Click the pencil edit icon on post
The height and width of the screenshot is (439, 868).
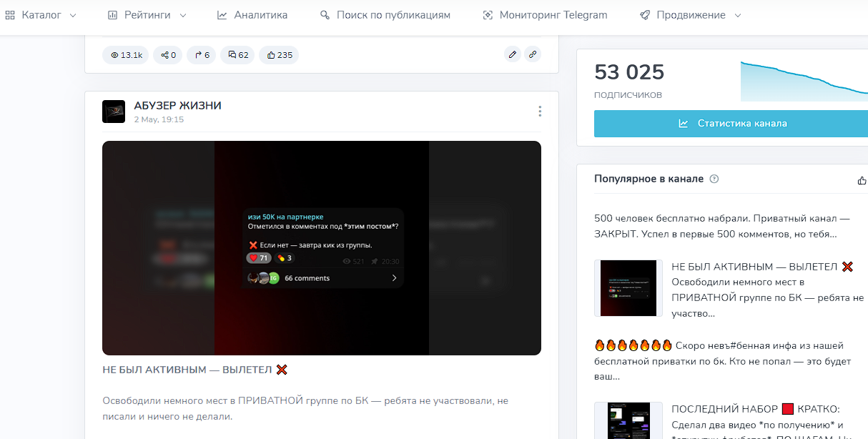coord(512,54)
